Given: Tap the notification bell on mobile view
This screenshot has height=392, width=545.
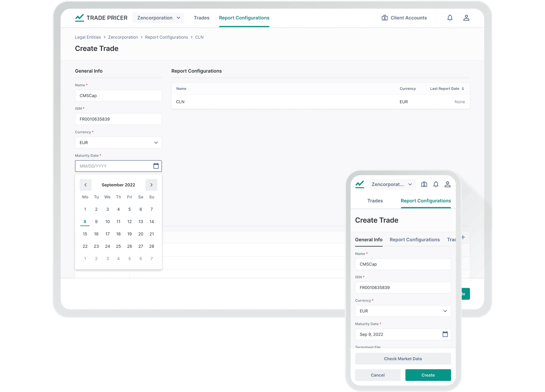Looking at the screenshot, I should pyautogui.click(x=436, y=184).
